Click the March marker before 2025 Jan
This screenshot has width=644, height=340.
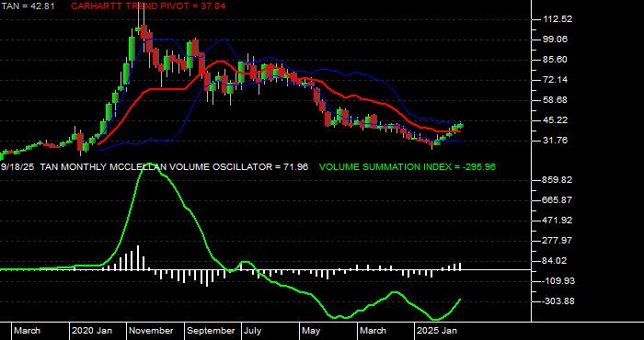tap(373, 331)
